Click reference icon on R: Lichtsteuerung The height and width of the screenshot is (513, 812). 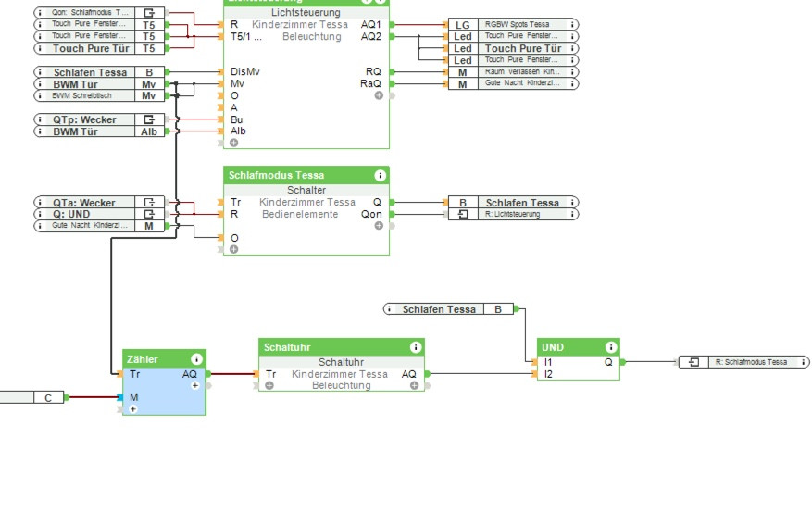(x=463, y=214)
